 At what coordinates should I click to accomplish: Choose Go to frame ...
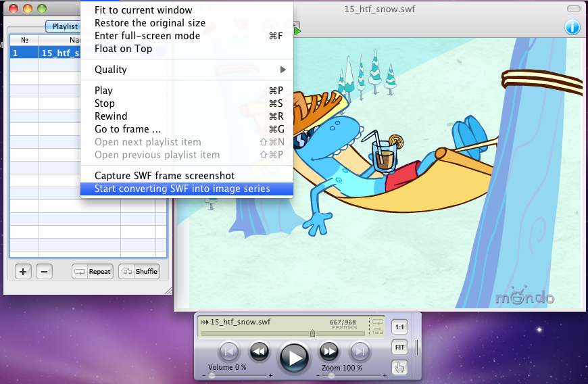(187, 129)
